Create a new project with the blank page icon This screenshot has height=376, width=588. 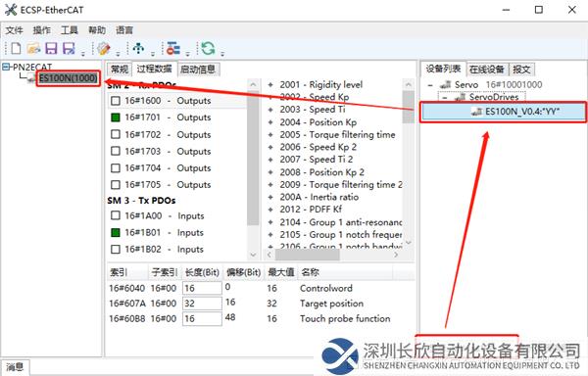pos(16,49)
